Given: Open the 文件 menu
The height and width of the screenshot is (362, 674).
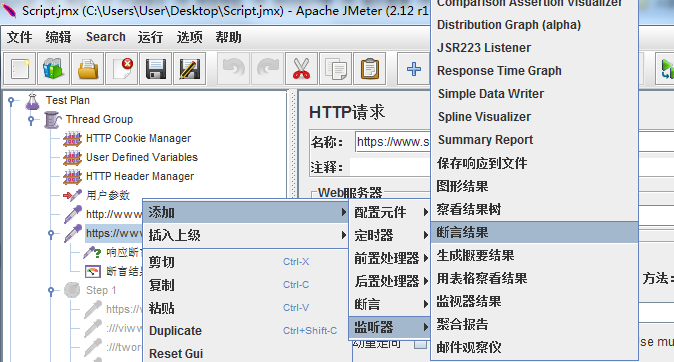Looking at the screenshot, I should 19,37.
